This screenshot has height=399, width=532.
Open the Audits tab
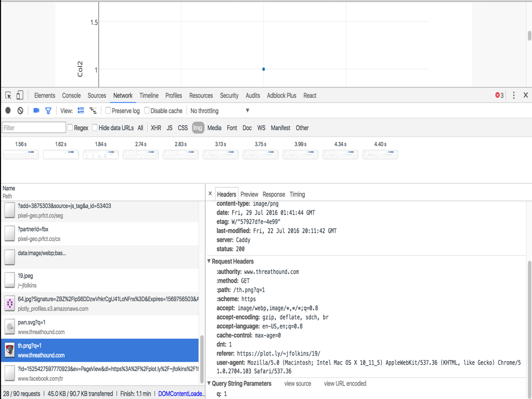pos(253,96)
